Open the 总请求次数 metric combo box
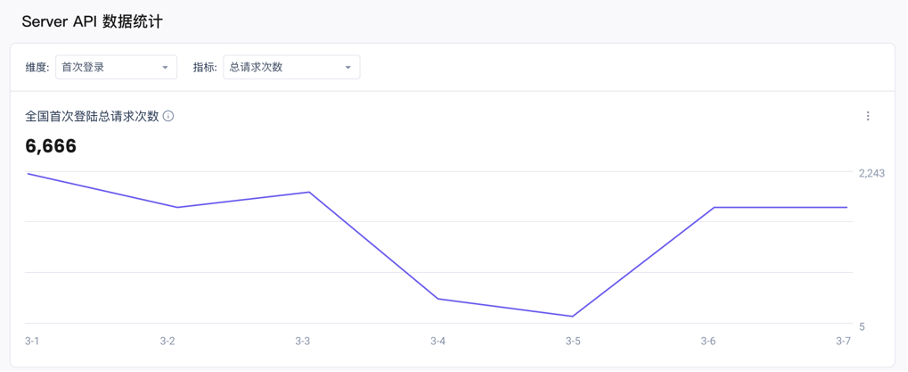The height and width of the screenshot is (372, 908). (292, 67)
